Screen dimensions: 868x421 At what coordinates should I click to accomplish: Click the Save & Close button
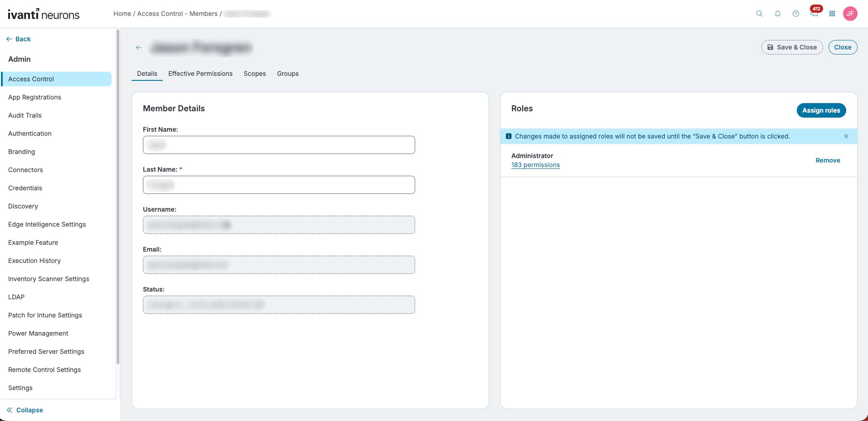792,47
